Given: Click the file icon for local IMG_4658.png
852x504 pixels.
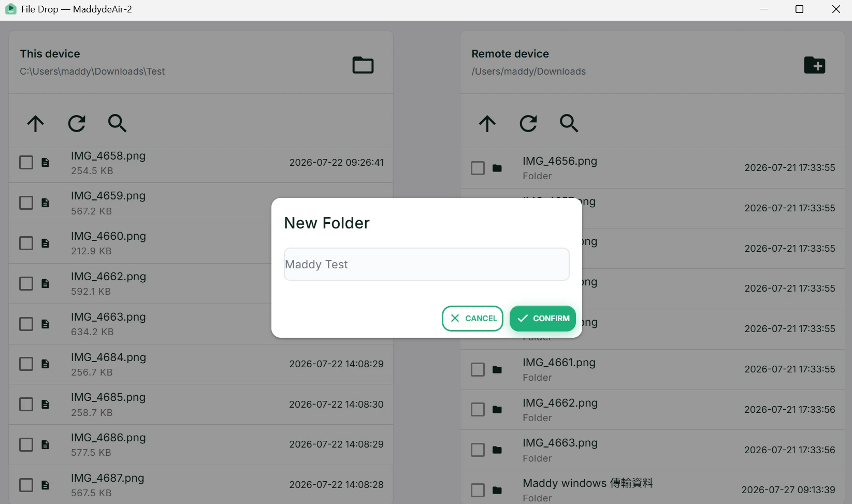Looking at the screenshot, I should 45,163.
